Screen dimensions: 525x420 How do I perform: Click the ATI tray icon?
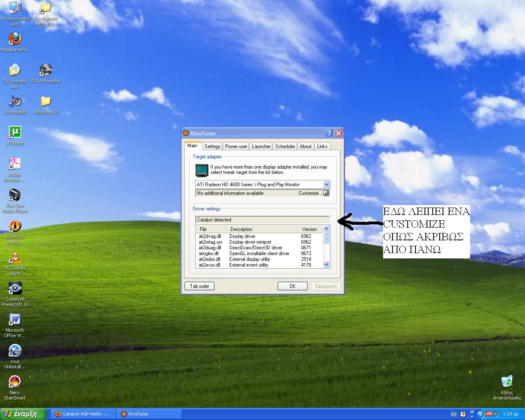click(488, 414)
